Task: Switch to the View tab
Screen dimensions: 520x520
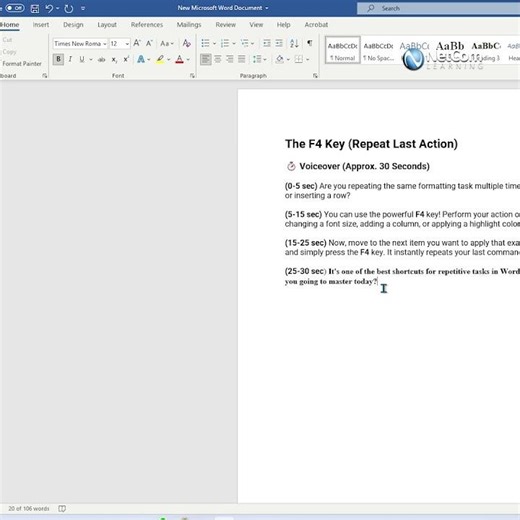Action: tap(256, 25)
